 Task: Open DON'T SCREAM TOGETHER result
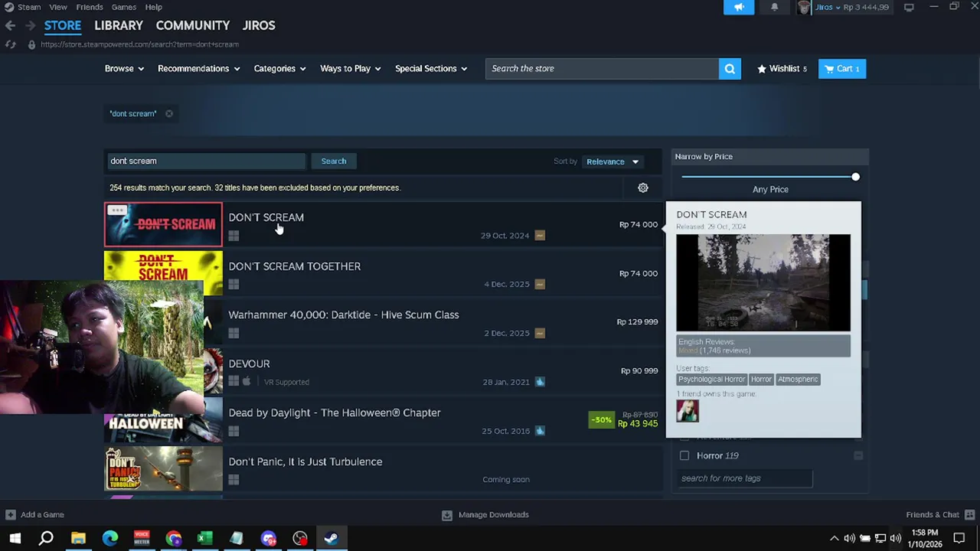coord(383,274)
